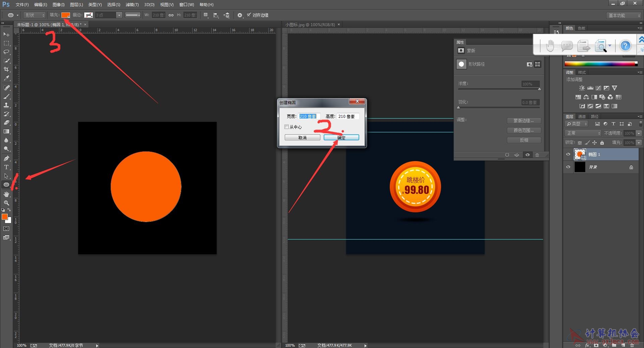Open stroke line style dropdown
Screen dimensions: 644x348
coord(133,15)
